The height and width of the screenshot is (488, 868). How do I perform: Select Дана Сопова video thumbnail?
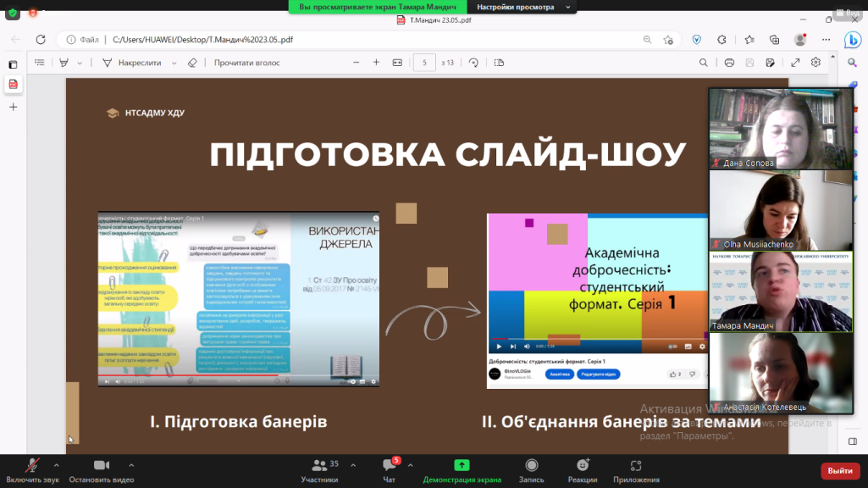click(781, 129)
